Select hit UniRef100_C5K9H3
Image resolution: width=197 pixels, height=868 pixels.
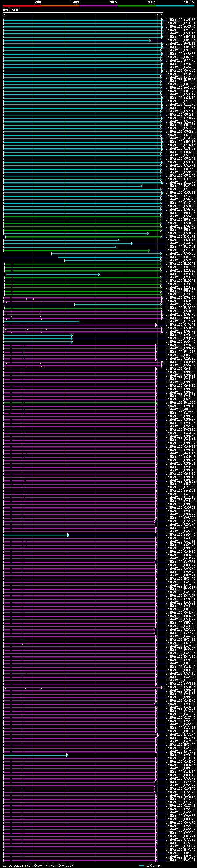tap(180, 305)
